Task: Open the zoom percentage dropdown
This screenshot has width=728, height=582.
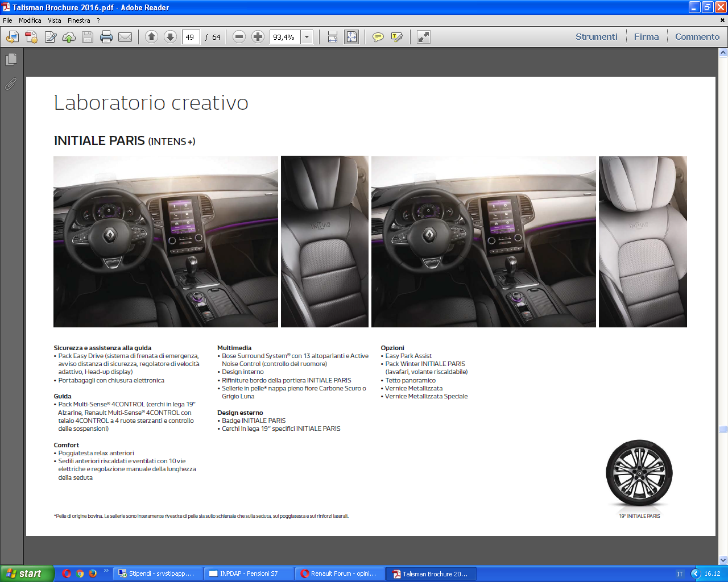Action: click(307, 37)
